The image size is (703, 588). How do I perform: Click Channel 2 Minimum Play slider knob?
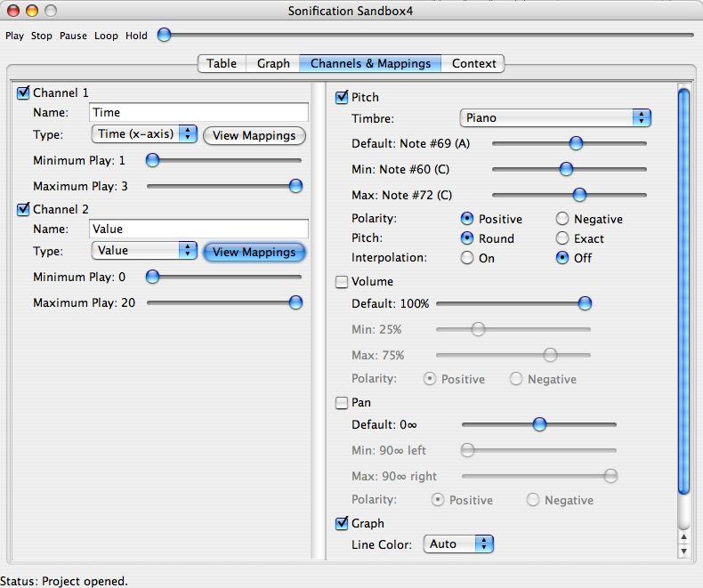click(153, 277)
